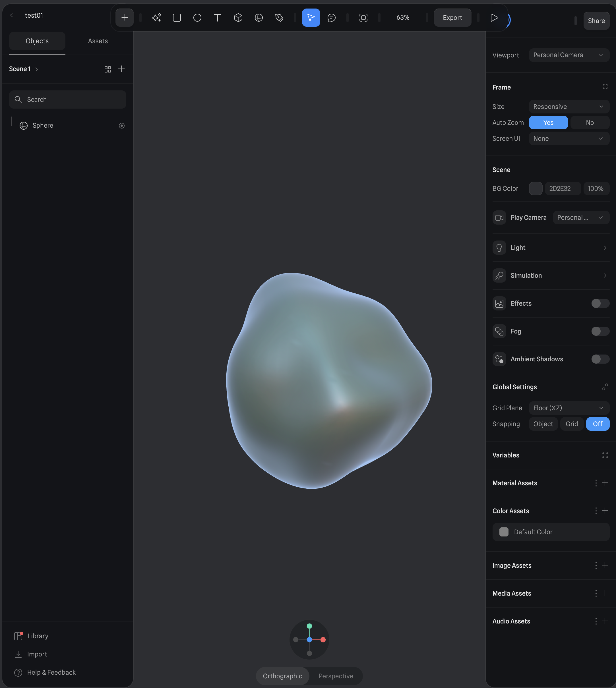
Task: Open scene grid view icon
Action: click(x=108, y=69)
